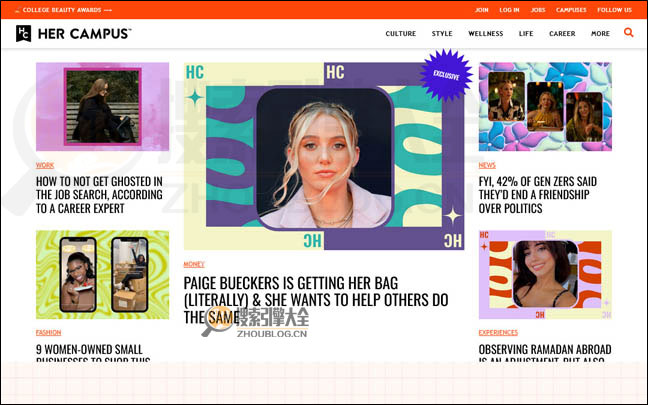Go to the Jobs link

point(538,10)
